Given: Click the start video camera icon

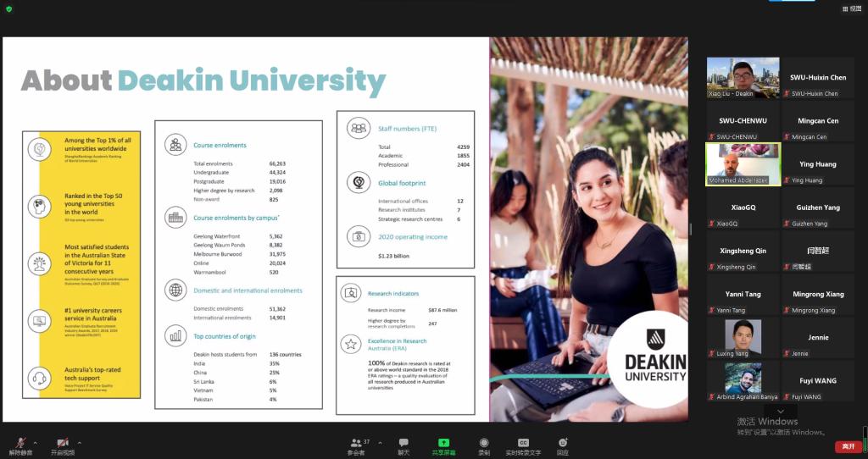Looking at the screenshot, I should (63, 443).
